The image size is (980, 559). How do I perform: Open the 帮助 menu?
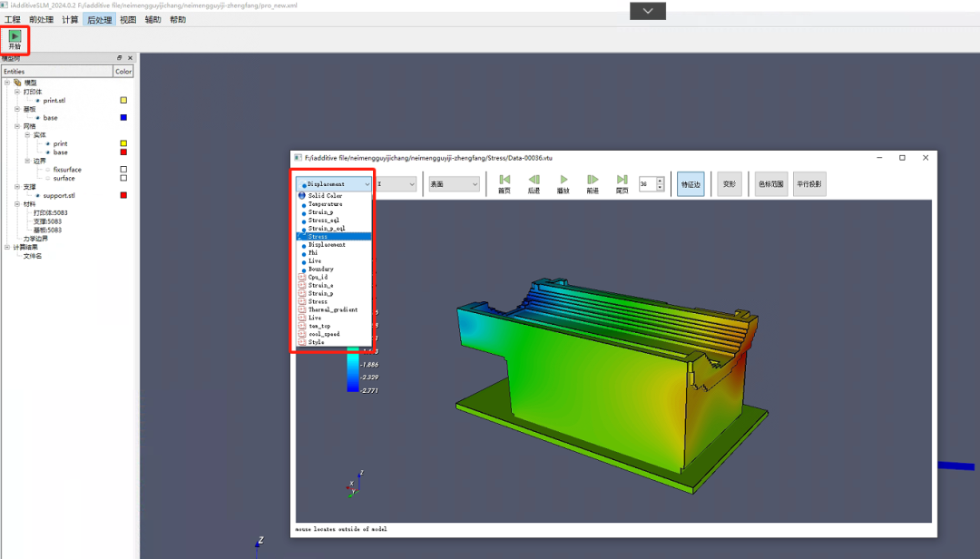(178, 19)
